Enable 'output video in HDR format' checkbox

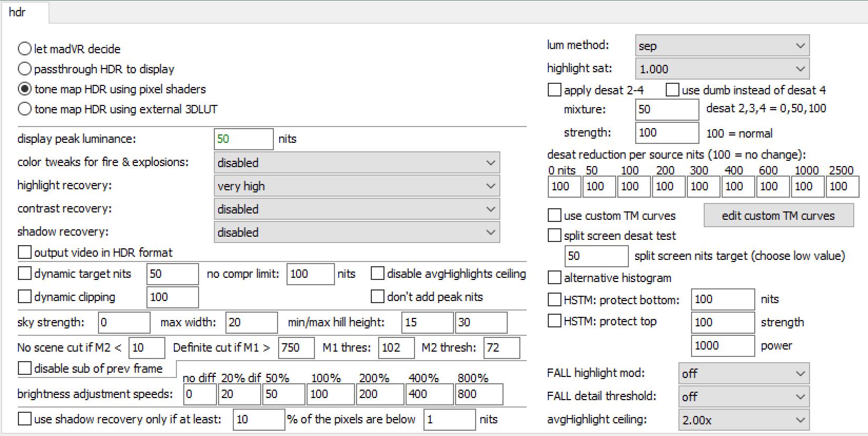tap(25, 253)
